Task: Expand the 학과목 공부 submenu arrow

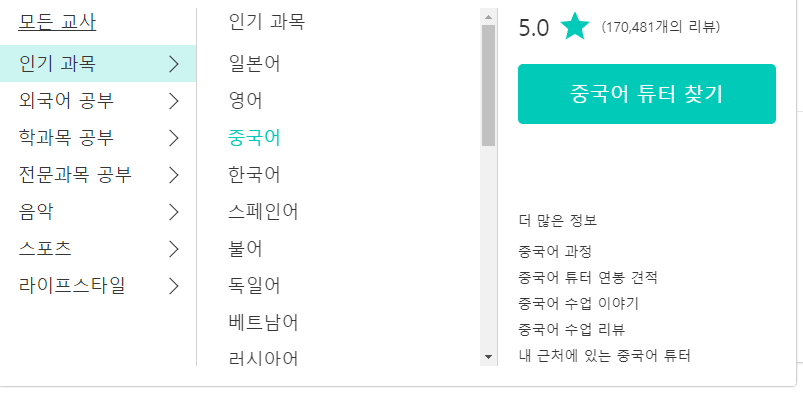Action: 174,137
